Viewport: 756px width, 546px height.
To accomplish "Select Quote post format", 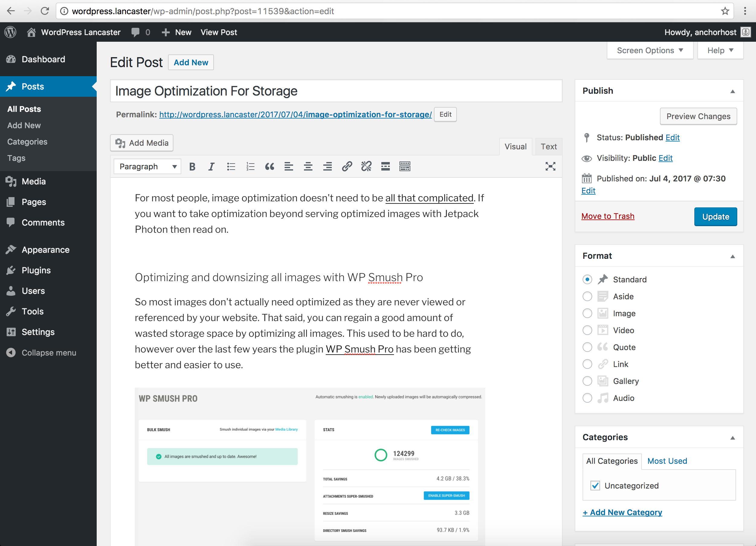I will [x=587, y=347].
